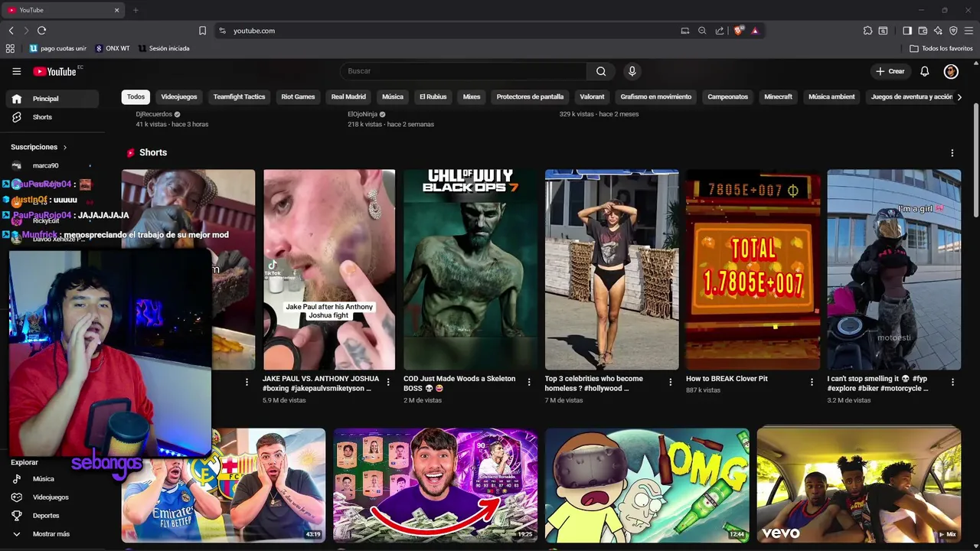Image resolution: width=980 pixels, height=551 pixels.
Task: Open the notifications bell
Action: pyautogui.click(x=925, y=71)
